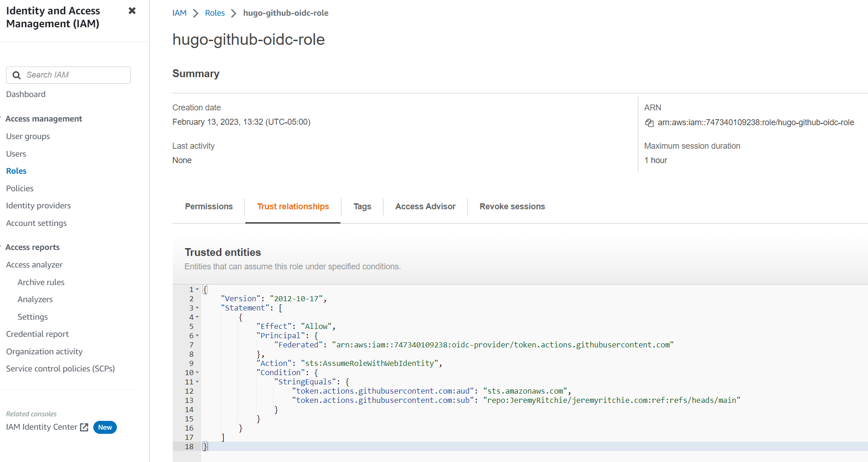Click the IAM breadcrumb link

[x=180, y=13]
